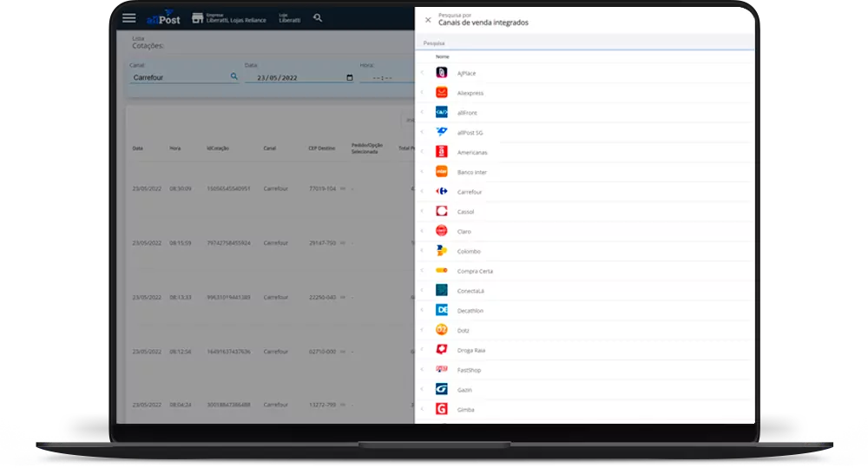Choose Banco Inter from the channel list
The width and height of the screenshot is (868, 468).
[472, 172]
